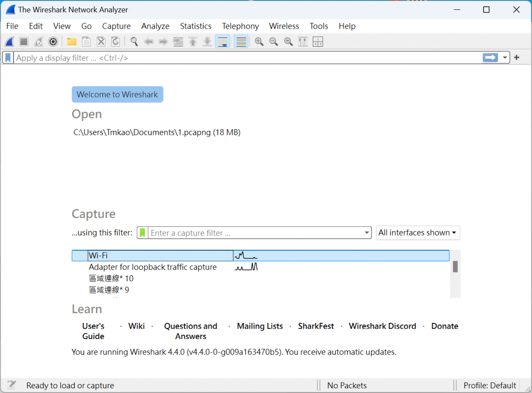
Task: Click interface list scrollbar thumb
Action: 455,266
